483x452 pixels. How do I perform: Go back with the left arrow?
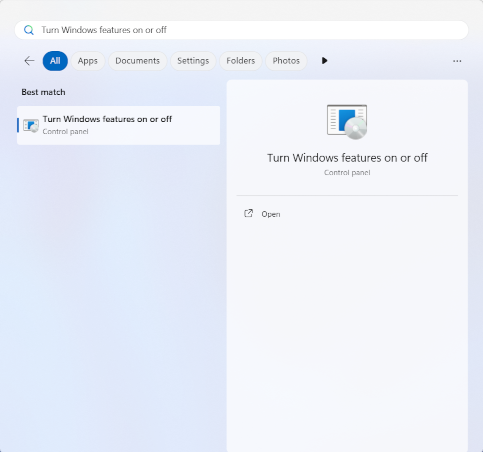click(29, 61)
